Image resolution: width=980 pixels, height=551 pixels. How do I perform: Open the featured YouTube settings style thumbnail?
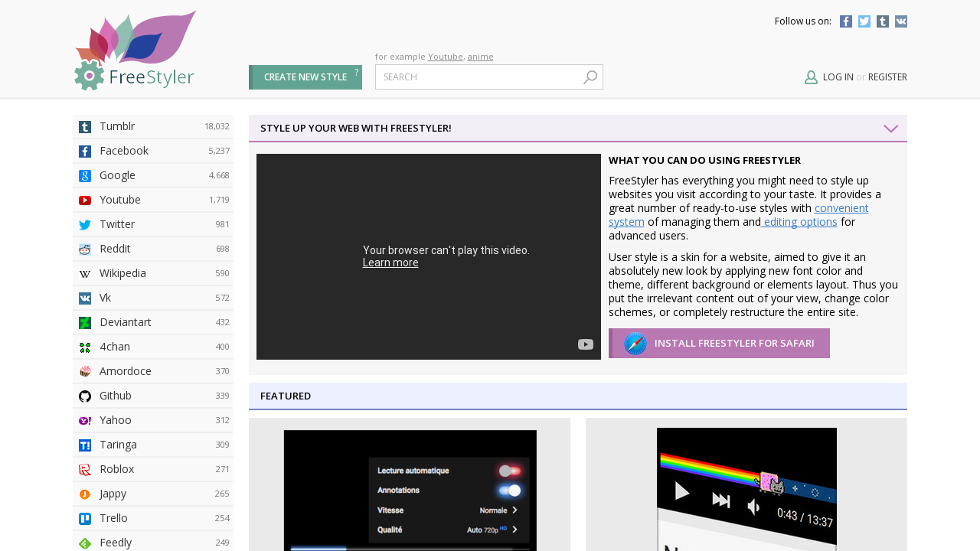[410, 490]
